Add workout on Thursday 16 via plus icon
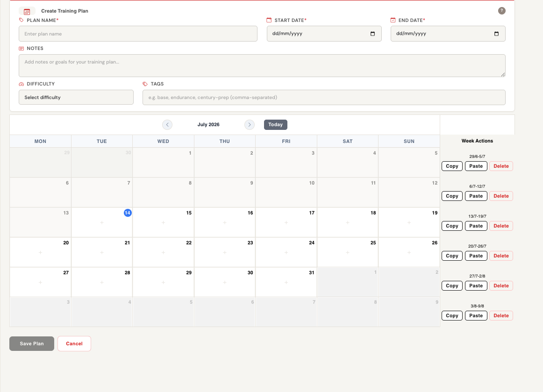This screenshot has height=392, width=543. click(225, 223)
